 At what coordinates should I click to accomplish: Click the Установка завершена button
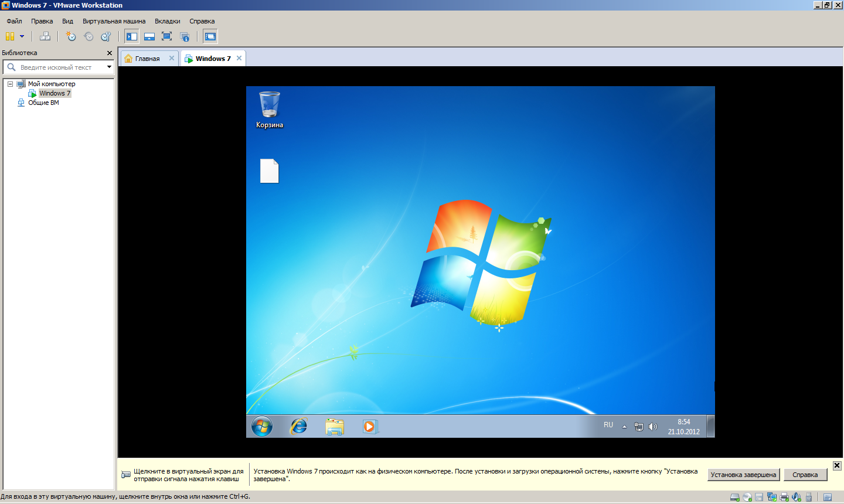pos(743,475)
